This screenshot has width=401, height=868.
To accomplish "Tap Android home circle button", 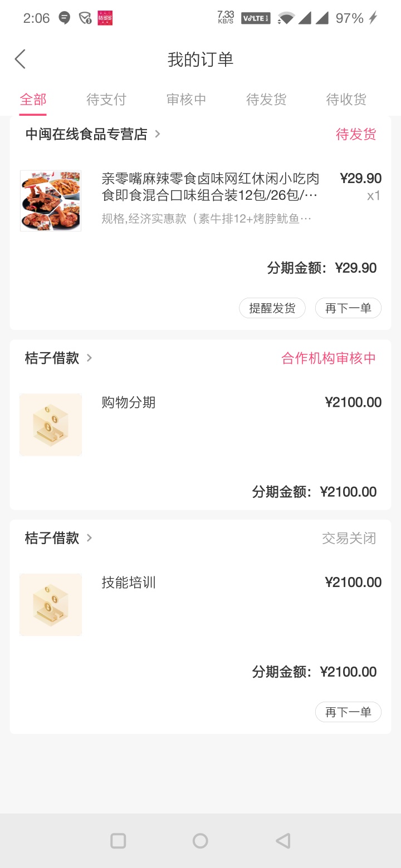I will click(x=200, y=840).
